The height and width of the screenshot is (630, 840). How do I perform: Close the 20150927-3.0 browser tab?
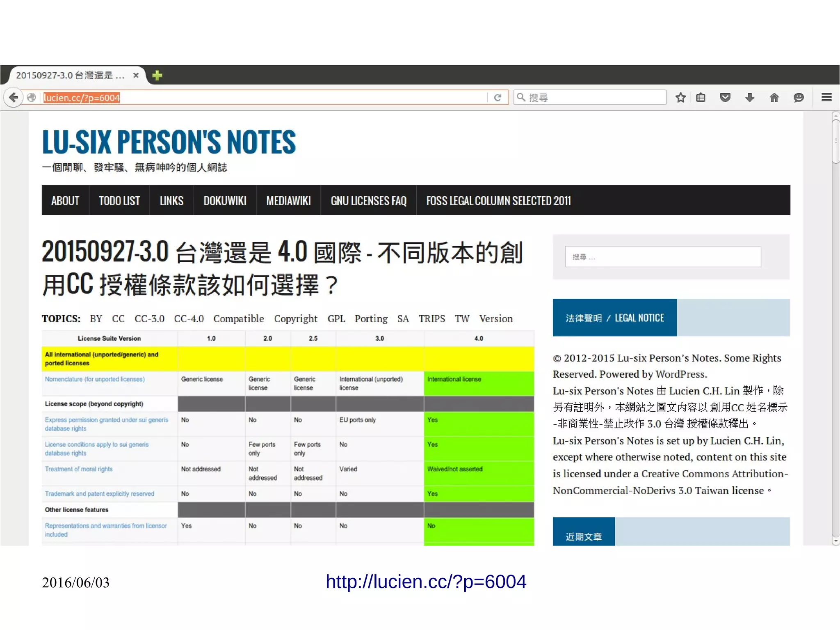[136, 75]
